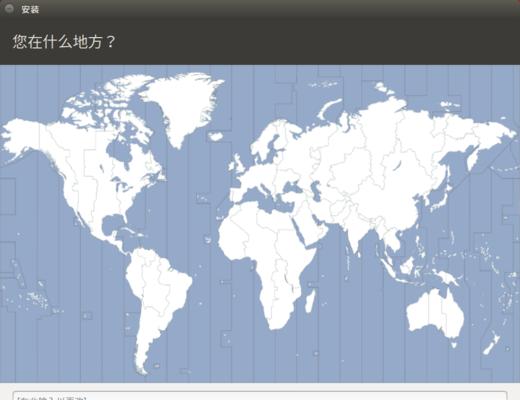The width and height of the screenshot is (520, 400).
Task: Select Scandinavia on the world map
Action: (270, 140)
